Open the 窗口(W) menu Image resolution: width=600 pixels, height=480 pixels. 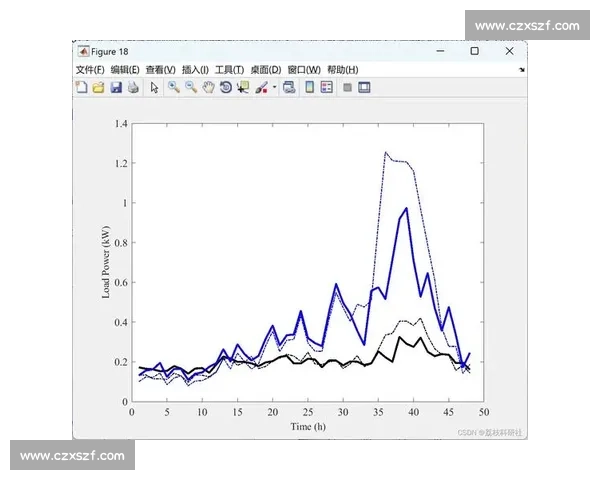[x=304, y=70]
